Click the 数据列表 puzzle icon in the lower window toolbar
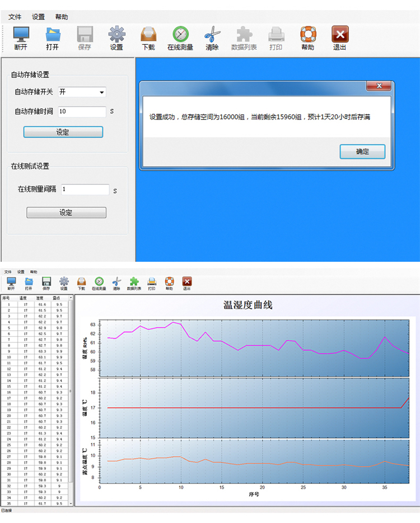The width and height of the screenshot is (420, 523). click(134, 282)
